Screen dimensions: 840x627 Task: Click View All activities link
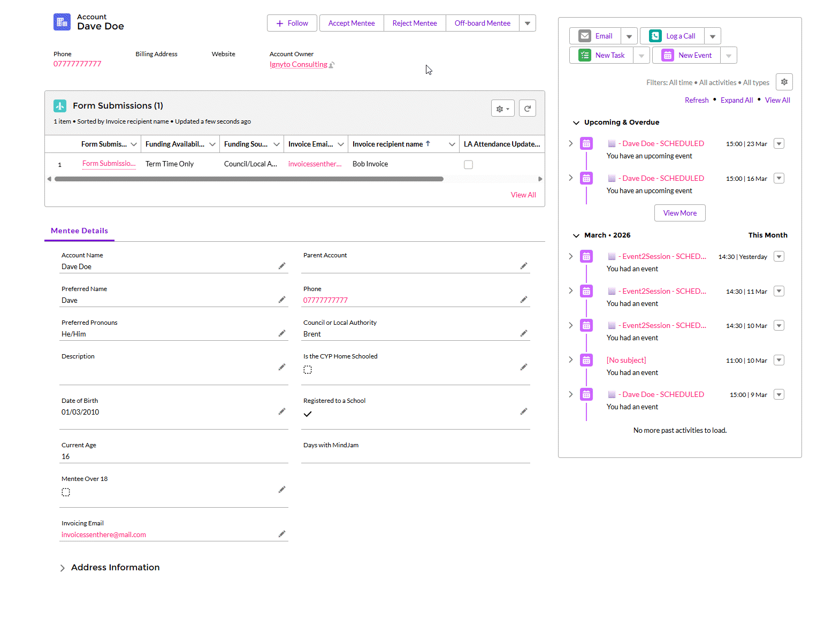(x=777, y=100)
